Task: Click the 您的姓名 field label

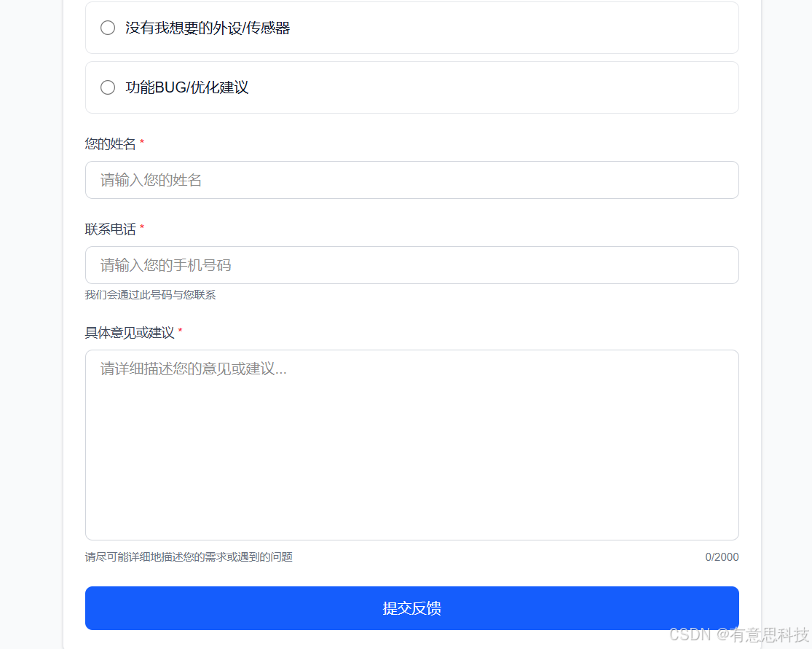Action: (x=110, y=143)
